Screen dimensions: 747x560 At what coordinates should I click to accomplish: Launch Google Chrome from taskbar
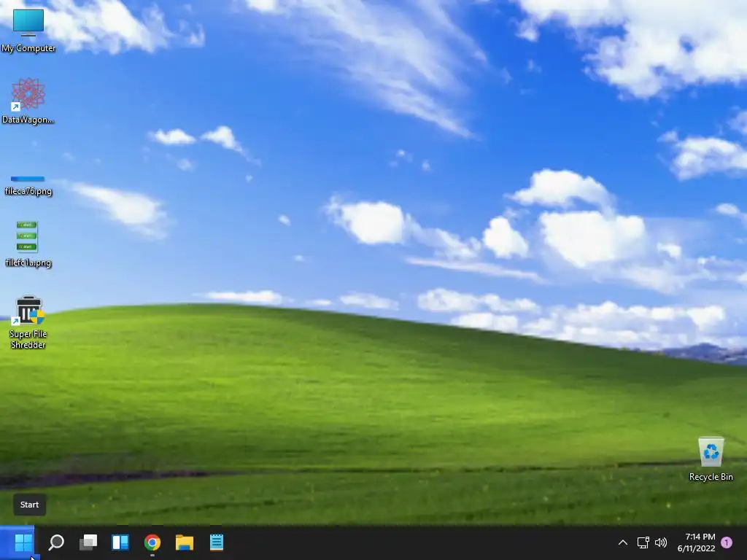[152, 542]
